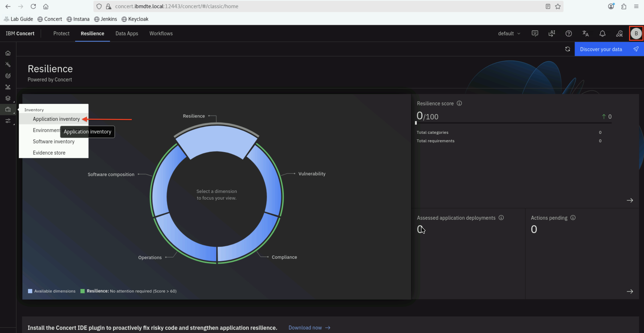Image resolution: width=644 pixels, height=333 pixels.
Task: Click the Inventory briefcase icon in left sidebar
Action: pos(8,110)
